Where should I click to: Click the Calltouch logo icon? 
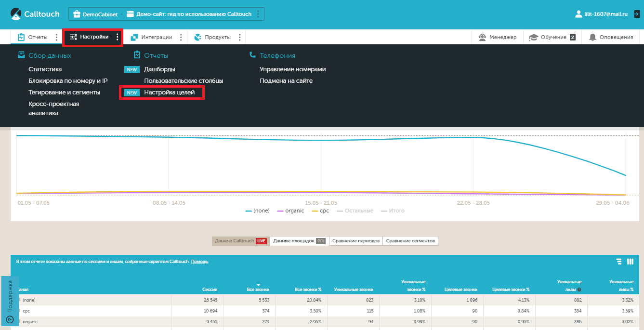coord(16,13)
